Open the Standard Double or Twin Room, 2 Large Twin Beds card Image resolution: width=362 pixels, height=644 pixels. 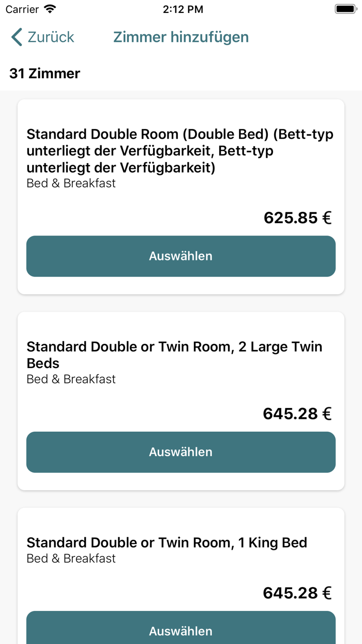174,355
